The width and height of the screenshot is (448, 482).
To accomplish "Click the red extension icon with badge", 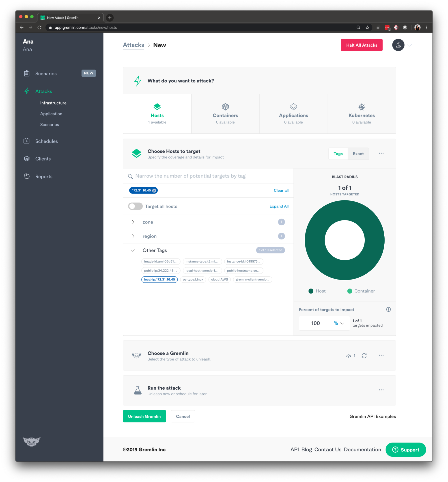I will tap(387, 28).
